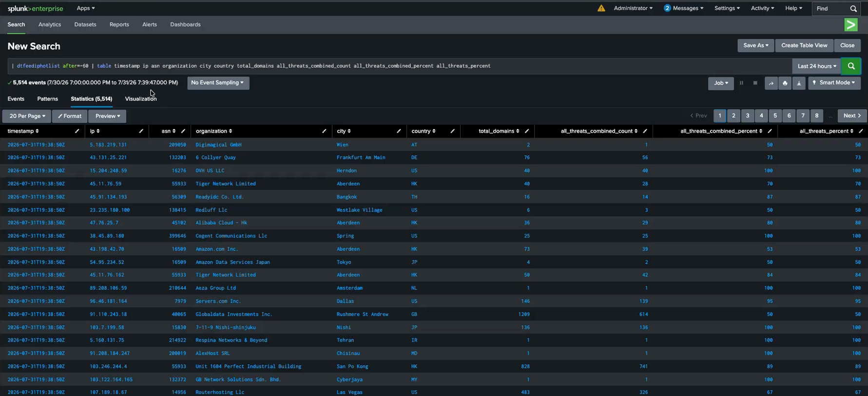This screenshot has height=396, width=868.
Task: Sort table by country column header
Action: [x=423, y=131]
